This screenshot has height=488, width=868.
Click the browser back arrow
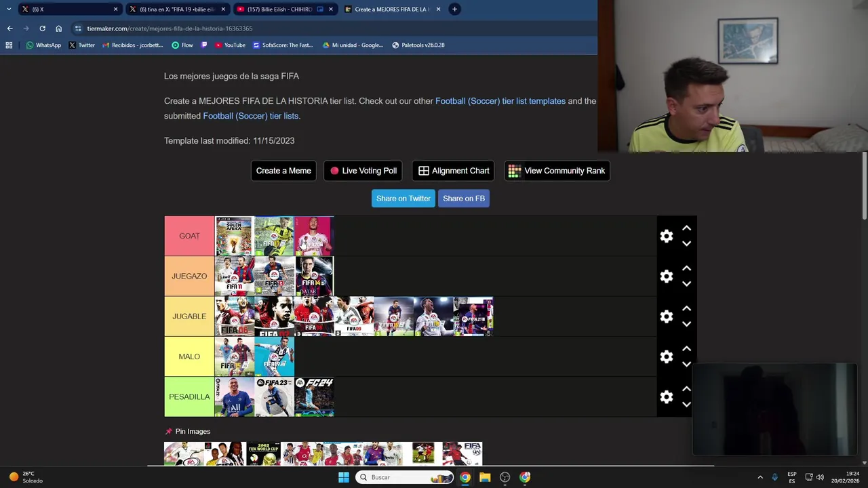[x=9, y=28]
